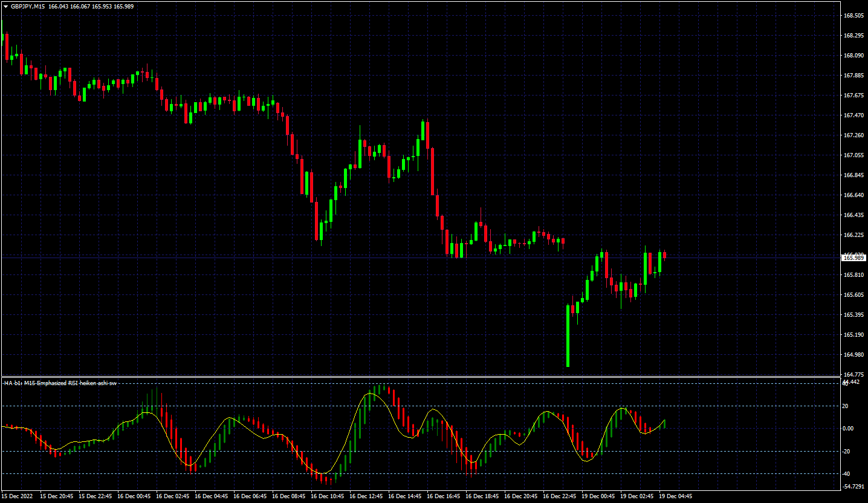The height and width of the screenshot is (503, 868).
Task: Click the indicator scale value -54.7291
Action: point(853,487)
